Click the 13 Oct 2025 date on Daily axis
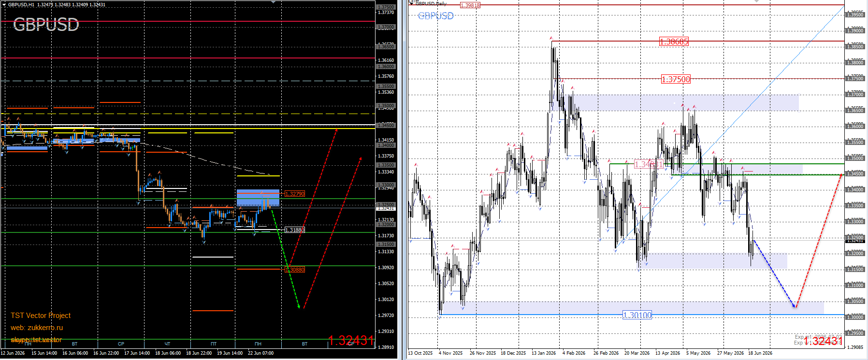This screenshot has height=360, width=868. click(420, 353)
